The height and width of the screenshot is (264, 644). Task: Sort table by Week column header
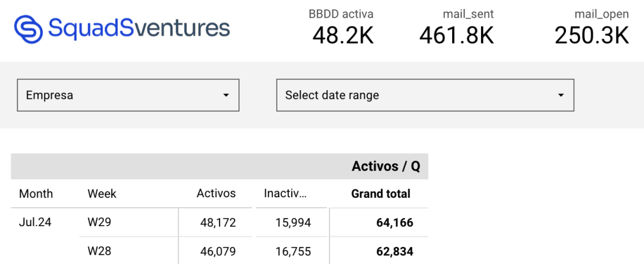pyautogui.click(x=102, y=193)
